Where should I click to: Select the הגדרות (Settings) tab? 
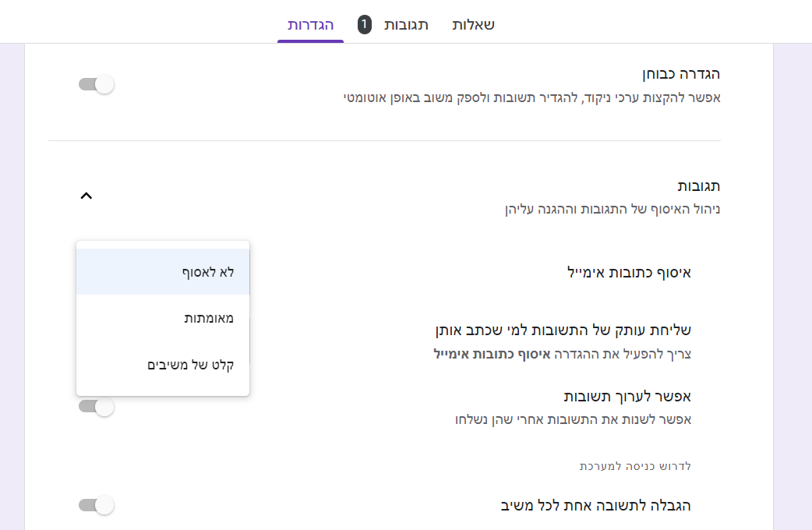310,25
